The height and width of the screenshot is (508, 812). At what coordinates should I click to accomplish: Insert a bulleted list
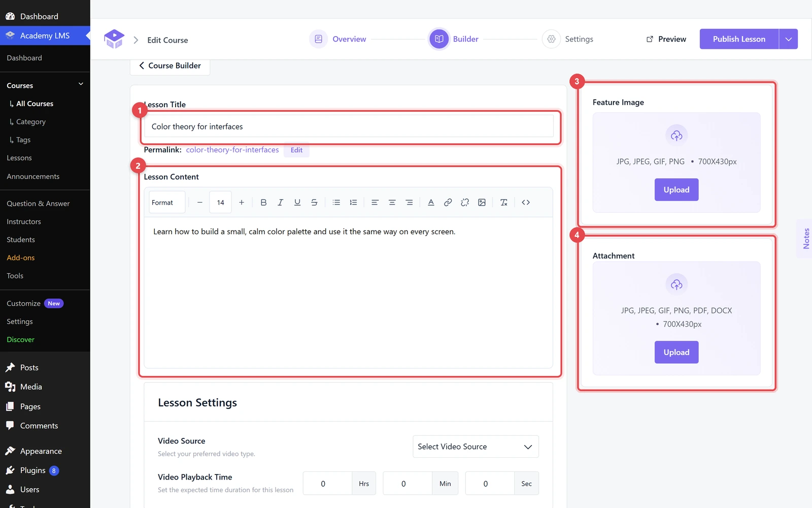(x=336, y=202)
